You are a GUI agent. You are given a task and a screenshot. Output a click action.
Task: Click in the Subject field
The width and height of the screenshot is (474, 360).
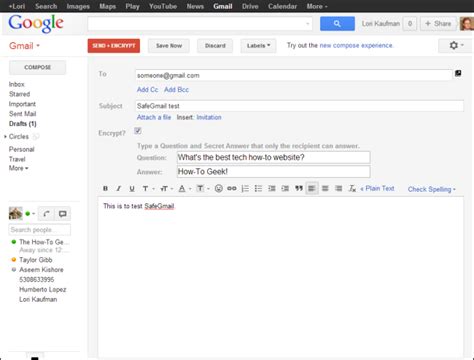point(299,106)
